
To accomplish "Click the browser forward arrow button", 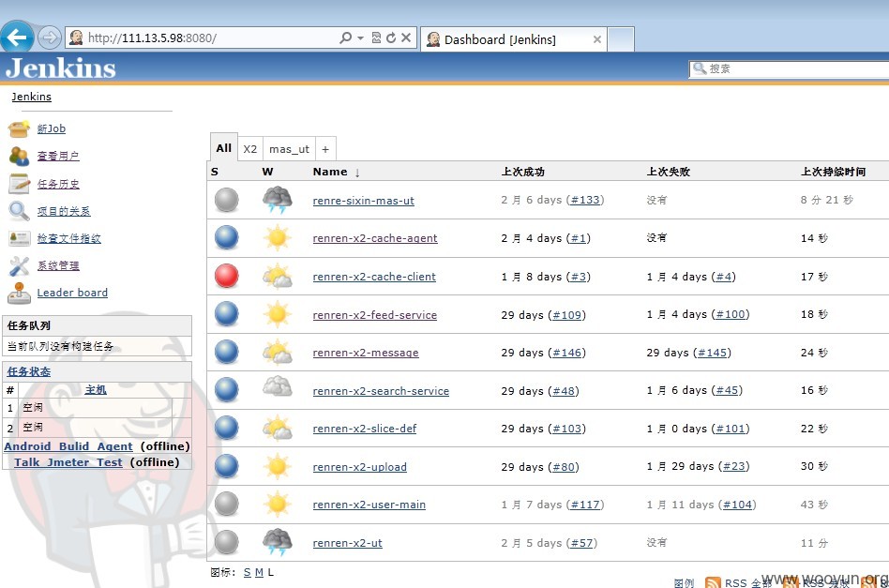I will pos(50,38).
